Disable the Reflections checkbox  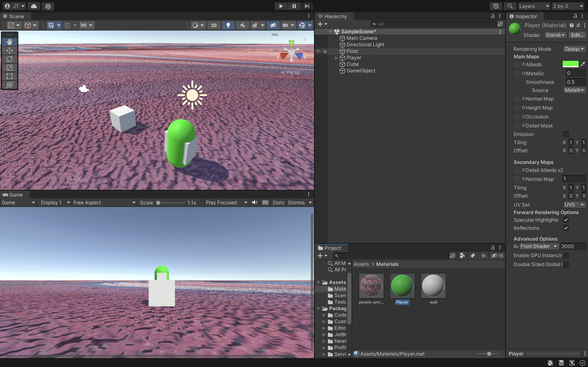coord(566,228)
